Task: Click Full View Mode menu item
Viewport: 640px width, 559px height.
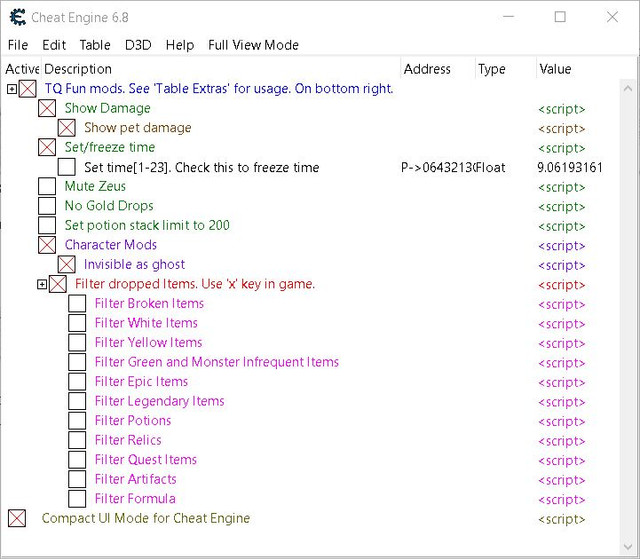Action: (253, 45)
